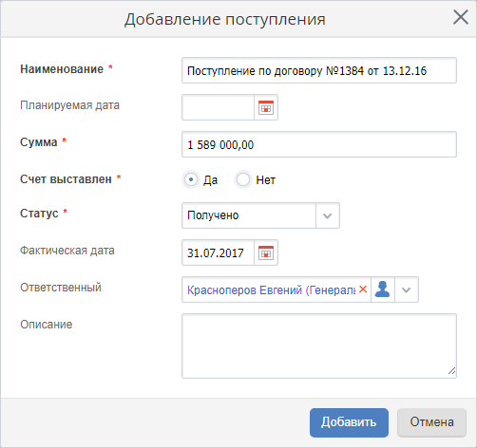Click the Фактическая дата field 31.07.2017
477x448 pixels.
pyautogui.click(x=218, y=252)
